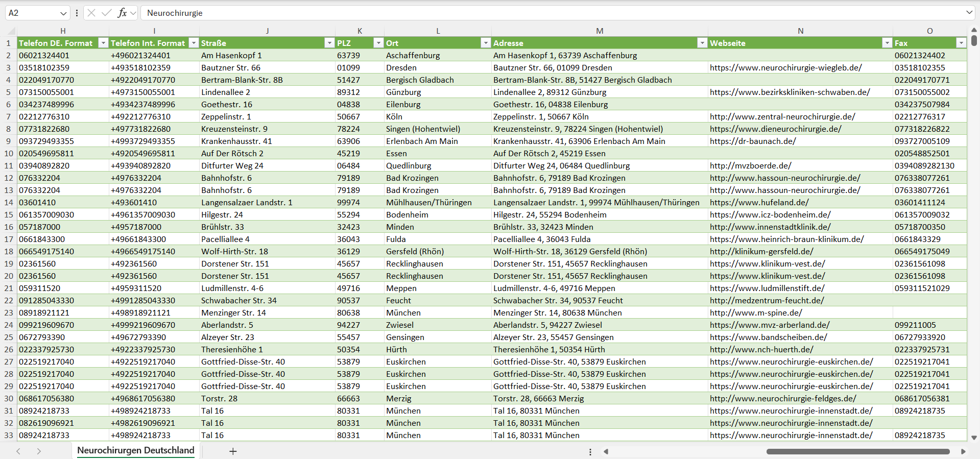Open filter dropdown for Webseite column
Screen dimensions: 980x459
887,43
